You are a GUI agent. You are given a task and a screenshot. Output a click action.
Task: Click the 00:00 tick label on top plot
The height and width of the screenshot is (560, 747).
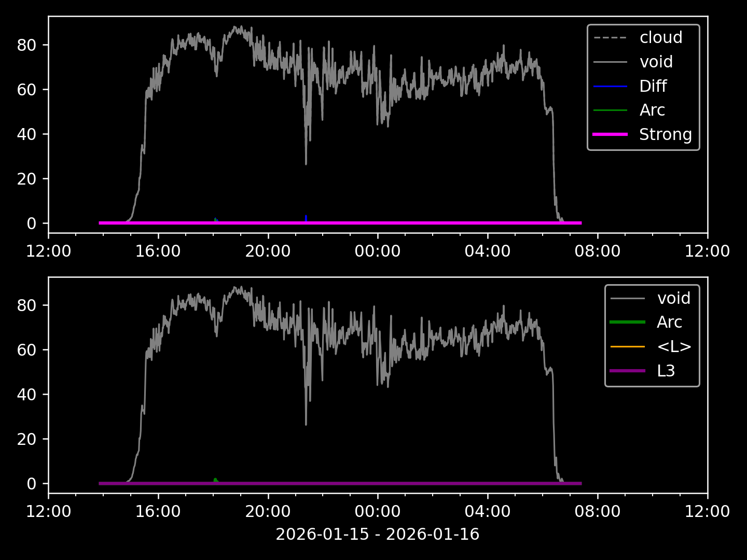click(x=377, y=251)
